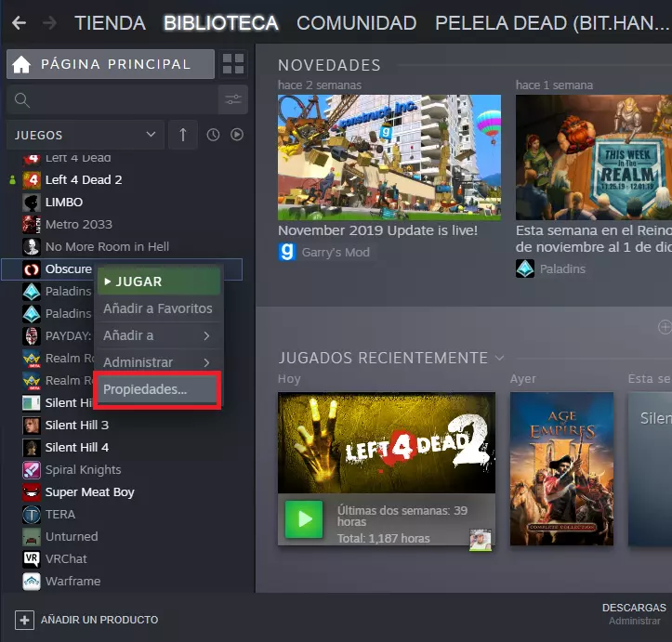The image size is (672, 642).
Task: Choose Añadir a Favoritos
Action: point(157,308)
